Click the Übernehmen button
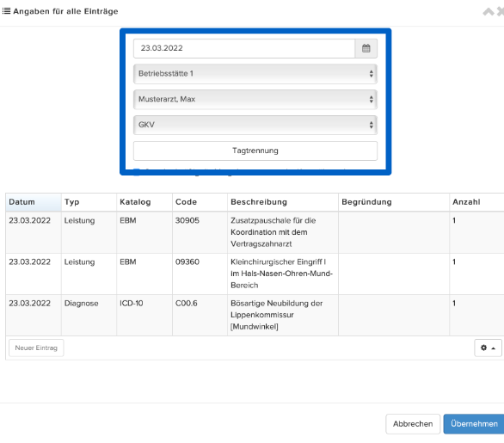 pos(474,424)
